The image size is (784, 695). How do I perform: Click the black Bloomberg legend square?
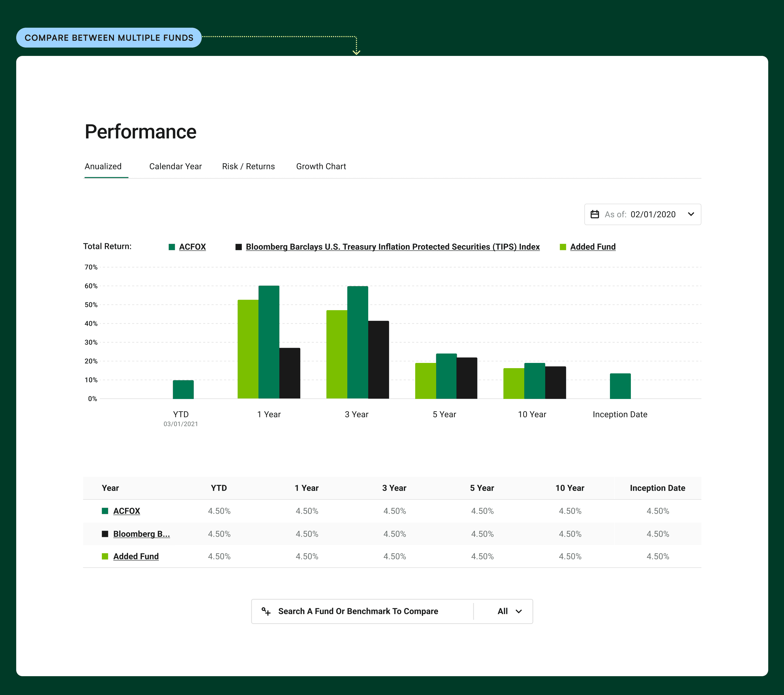point(239,247)
